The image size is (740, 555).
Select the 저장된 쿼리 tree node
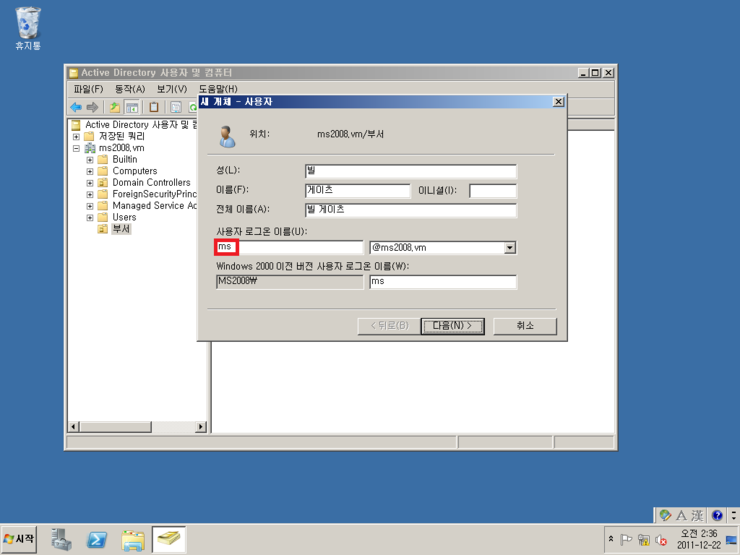tap(121, 136)
